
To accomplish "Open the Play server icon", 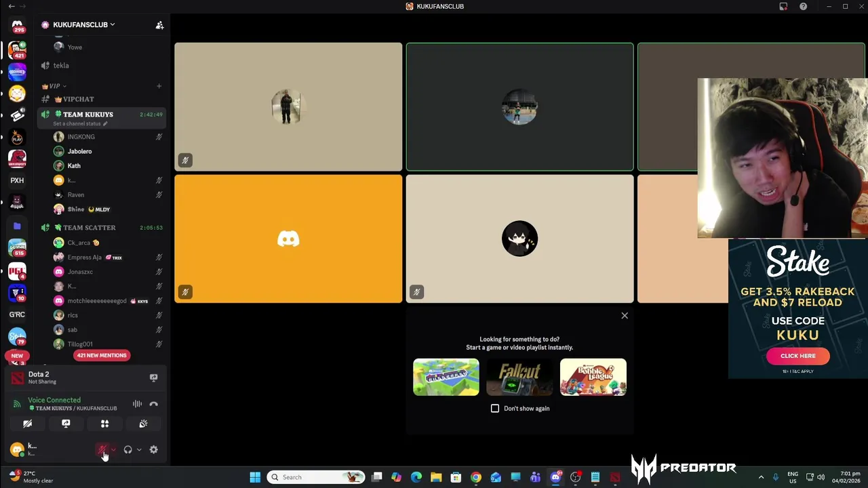I will click(x=17, y=137).
